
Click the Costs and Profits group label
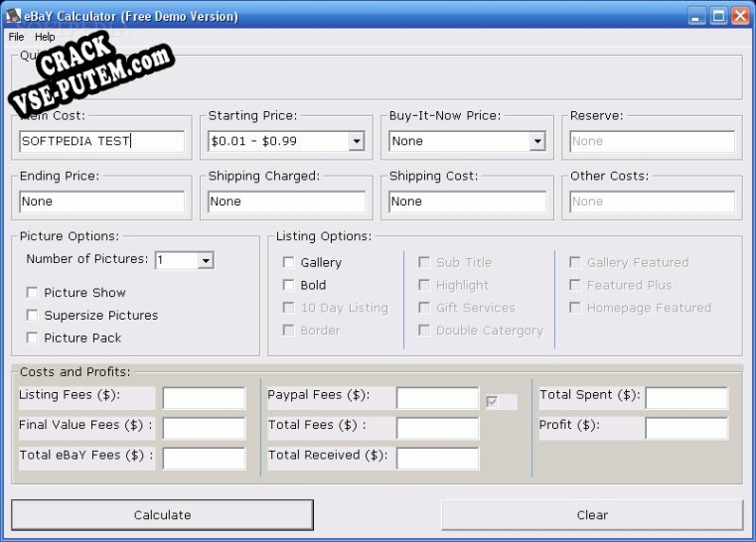pyautogui.click(x=76, y=372)
